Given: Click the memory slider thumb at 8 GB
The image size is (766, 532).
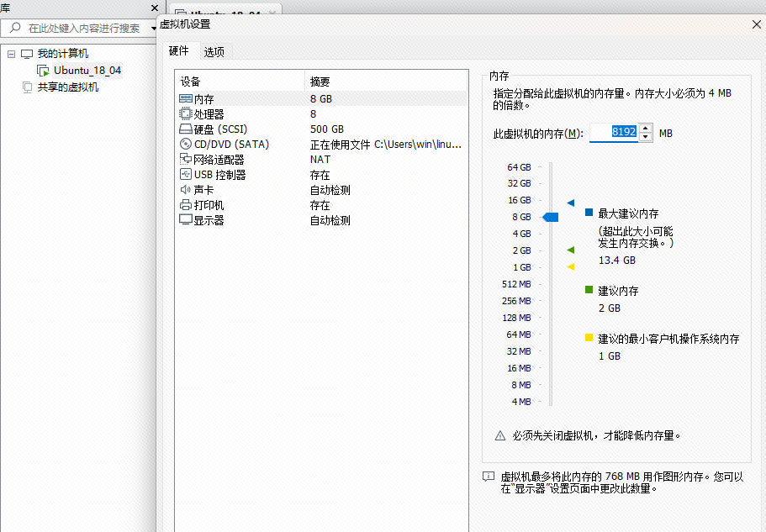Looking at the screenshot, I should (551, 217).
